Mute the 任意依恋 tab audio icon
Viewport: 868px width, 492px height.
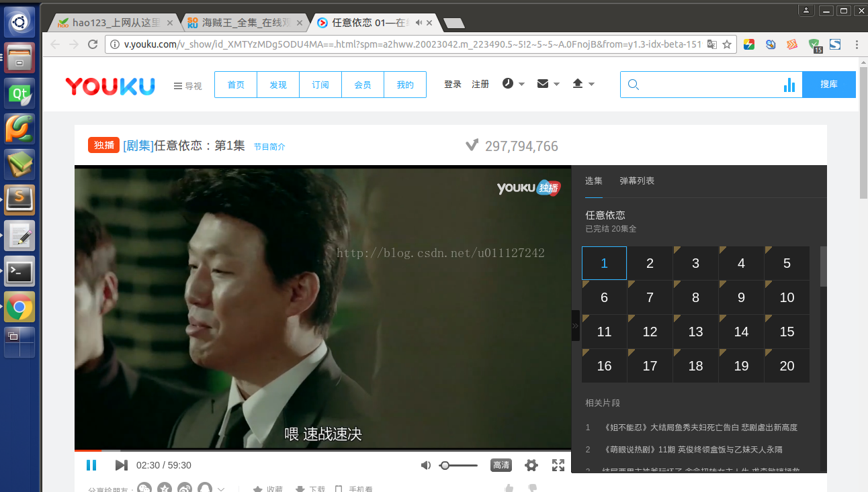(x=419, y=22)
